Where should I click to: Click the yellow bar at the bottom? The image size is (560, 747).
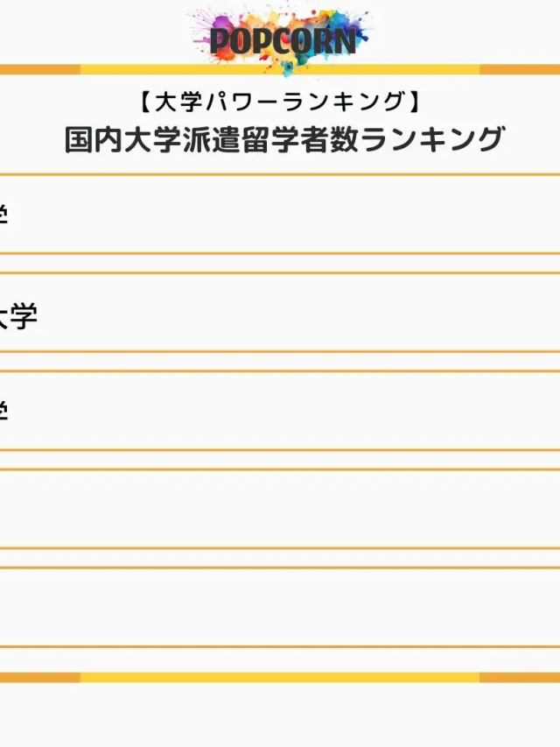point(280,677)
